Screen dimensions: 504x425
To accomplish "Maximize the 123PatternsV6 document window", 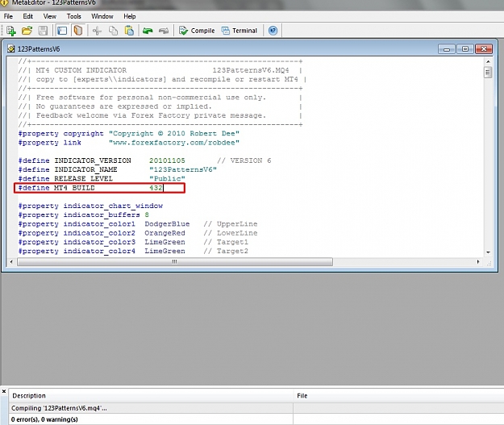I will 465,49.
